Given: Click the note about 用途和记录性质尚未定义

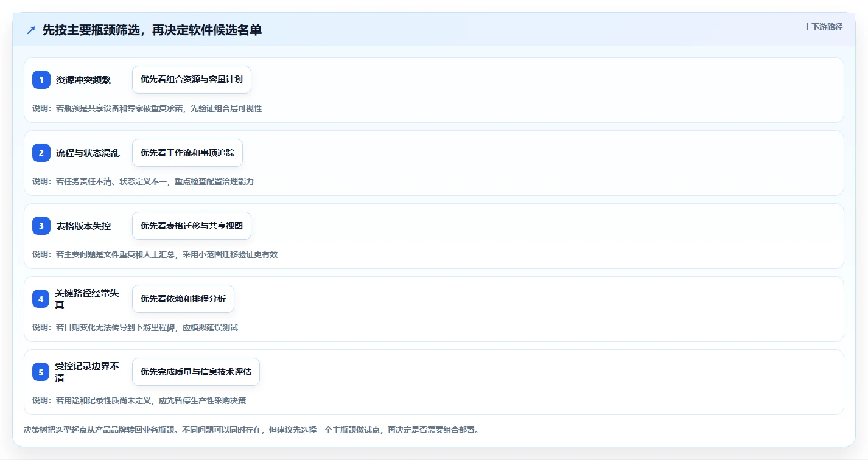Looking at the screenshot, I should 139,400.
